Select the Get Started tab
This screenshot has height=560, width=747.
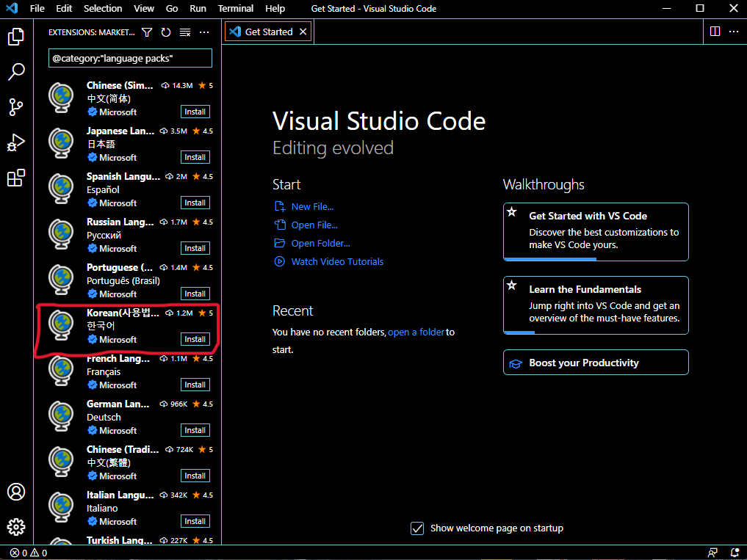pyautogui.click(x=268, y=32)
